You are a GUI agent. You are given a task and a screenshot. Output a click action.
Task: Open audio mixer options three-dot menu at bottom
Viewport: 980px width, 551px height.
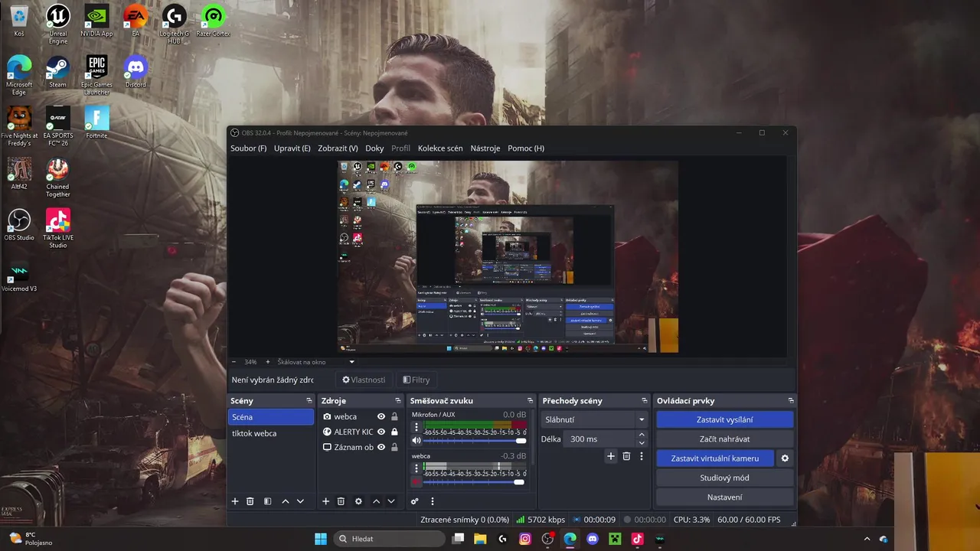(433, 501)
